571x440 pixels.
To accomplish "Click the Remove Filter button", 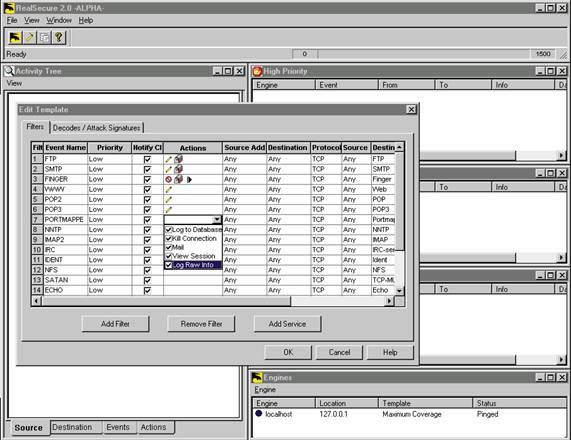I will pyautogui.click(x=201, y=324).
